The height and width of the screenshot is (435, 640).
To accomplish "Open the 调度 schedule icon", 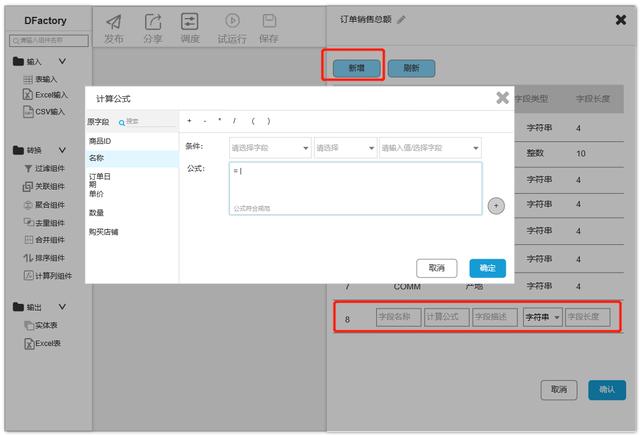I will pos(190,21).
